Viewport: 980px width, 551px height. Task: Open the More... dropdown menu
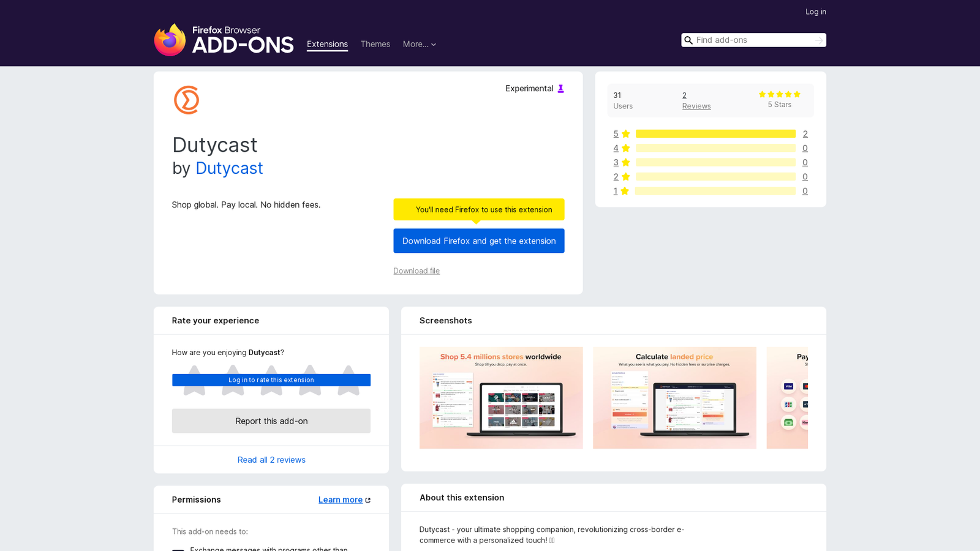(x=420, y=44)
